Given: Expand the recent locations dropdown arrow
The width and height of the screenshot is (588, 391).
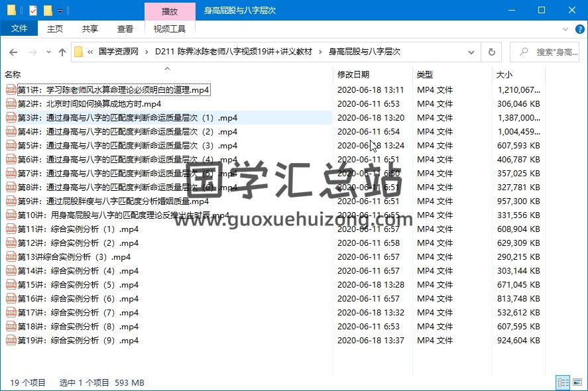Looking at the screenshot, I should [x=47, y=52].
